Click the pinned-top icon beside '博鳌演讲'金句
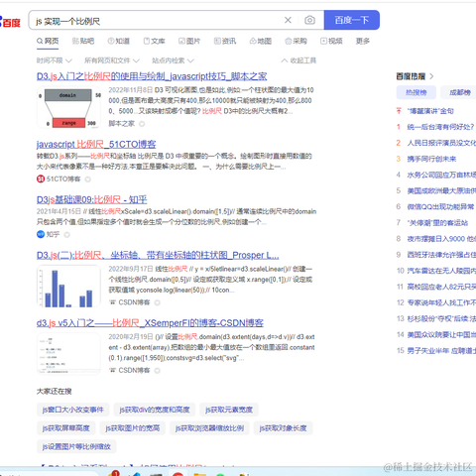Screen dimensions: 476x476 point(399,111)
